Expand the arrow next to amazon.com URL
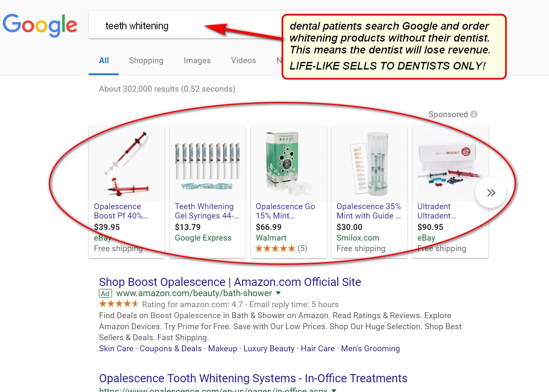Viewport: 549px width, 392px height. [278, 294]
